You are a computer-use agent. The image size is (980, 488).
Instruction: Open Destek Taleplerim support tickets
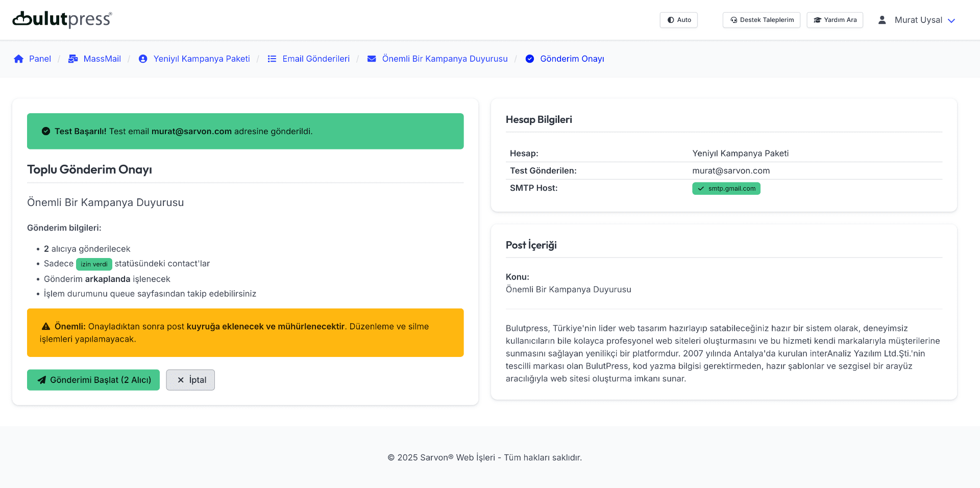(761, 20)
